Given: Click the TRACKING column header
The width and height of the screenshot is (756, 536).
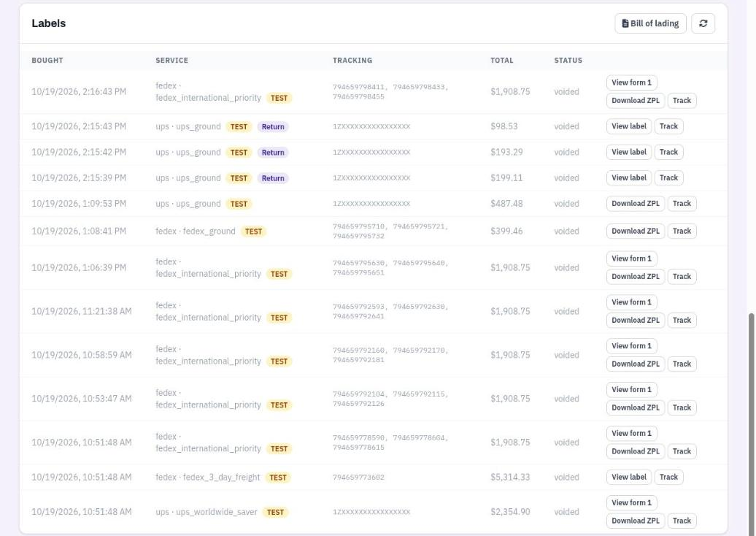Looking at the screenshot, I should [x=352, y=61].
